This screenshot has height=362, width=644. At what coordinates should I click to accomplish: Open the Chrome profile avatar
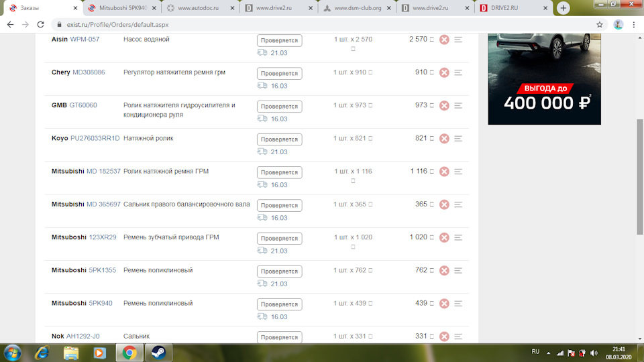[618, 25]
